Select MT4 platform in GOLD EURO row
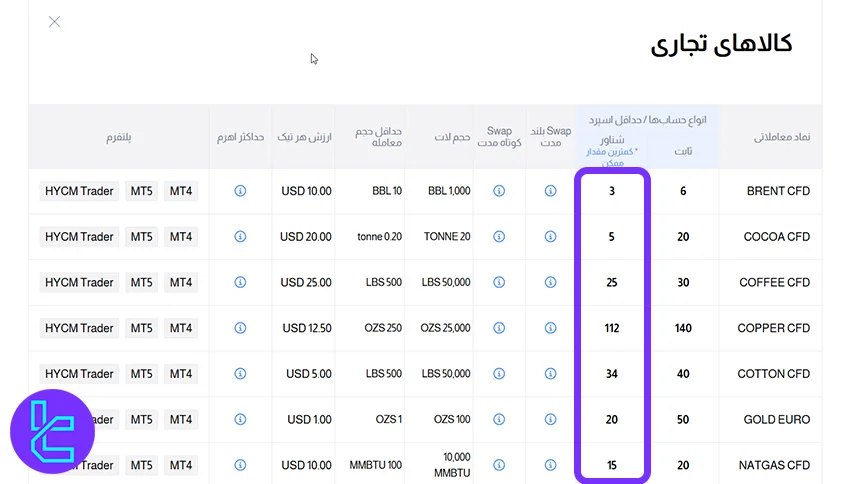This screenshot has height=484, width=860. tap(181, 419)
